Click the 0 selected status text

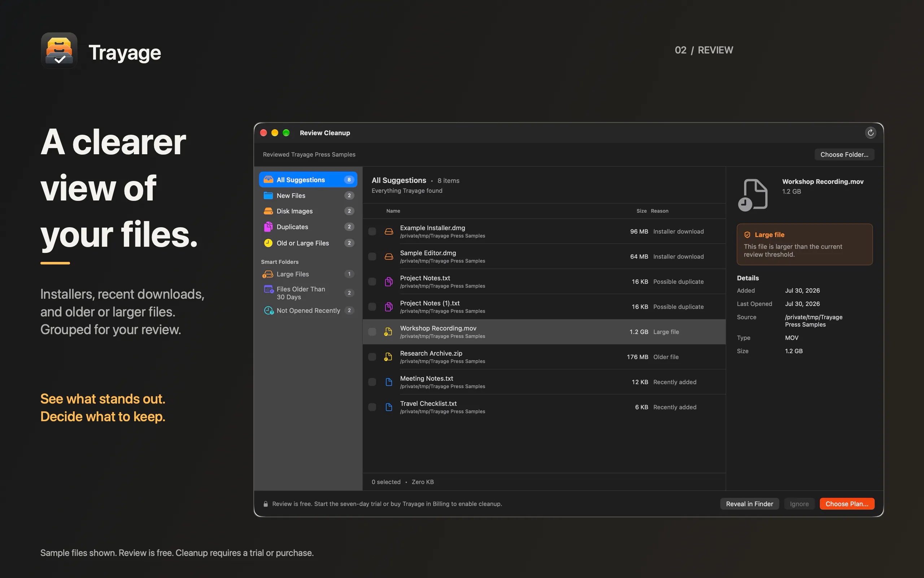click(386, 482)
